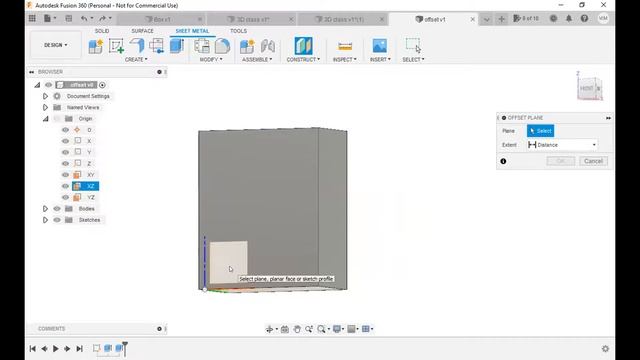Toggle visibility of the Z axis
Screen dimensions: 640x360
pos(65,163)
